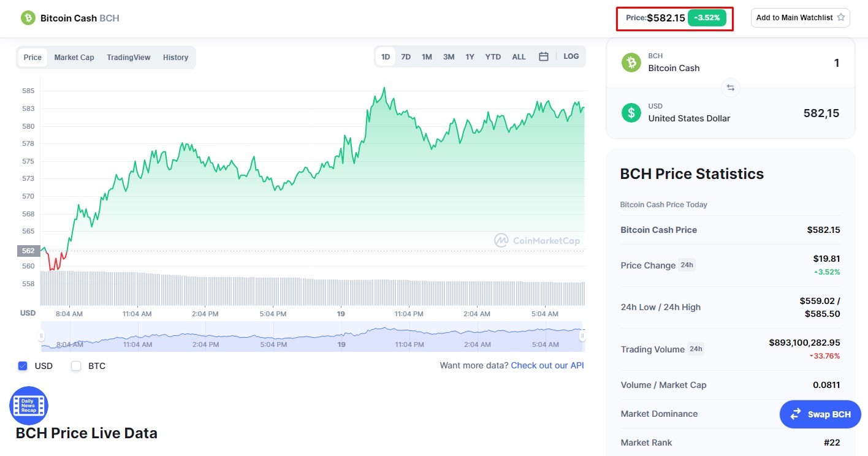Viewport: 868px width, 456px height.
Task: Uncheck the USD checkbox
Action: [23, 366]
